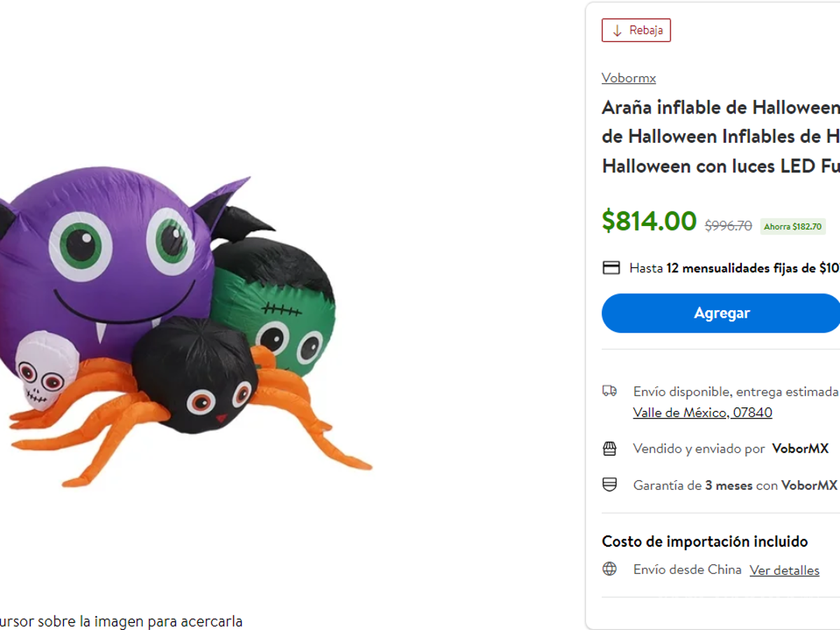Click the shield icon next to 'Garantía de 3 meses'
Screen dimensions: 840x630
click(x=611, y=485)
